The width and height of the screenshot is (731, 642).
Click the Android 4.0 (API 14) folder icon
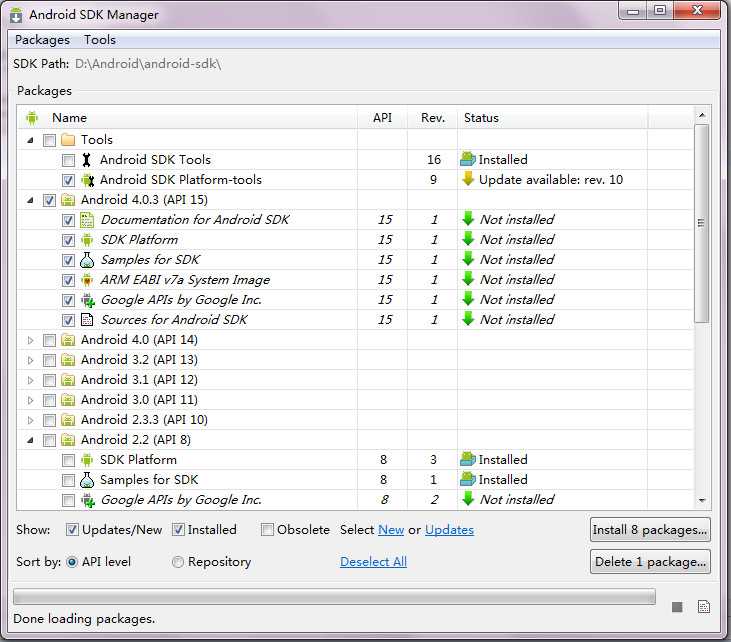point(68,340)
